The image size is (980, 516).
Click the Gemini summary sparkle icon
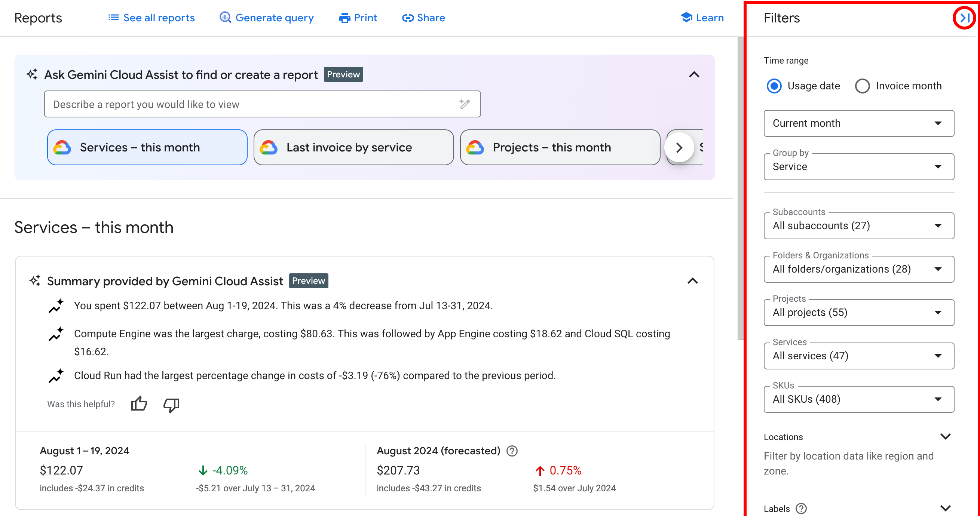[x=35, y=281]
